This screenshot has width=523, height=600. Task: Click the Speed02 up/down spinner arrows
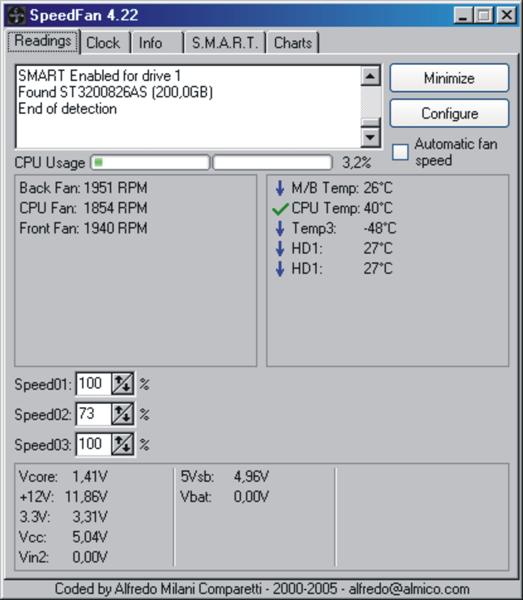coord(122,414)
